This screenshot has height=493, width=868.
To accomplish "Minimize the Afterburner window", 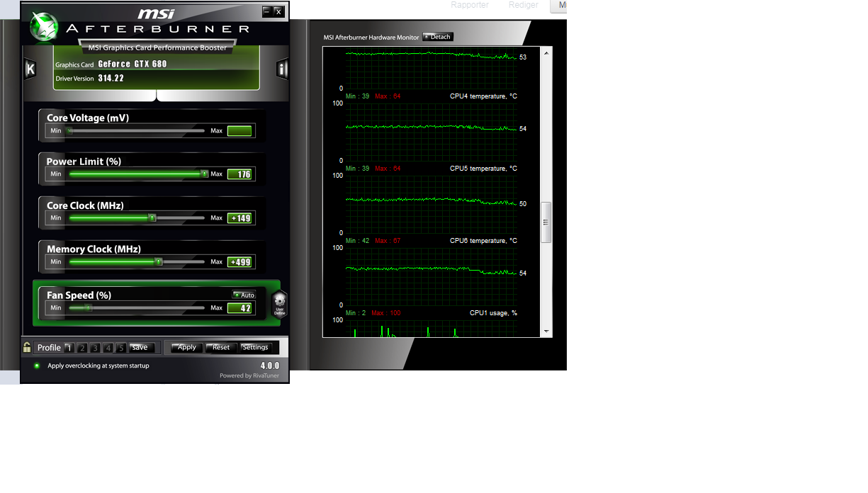I will point(266,11).
